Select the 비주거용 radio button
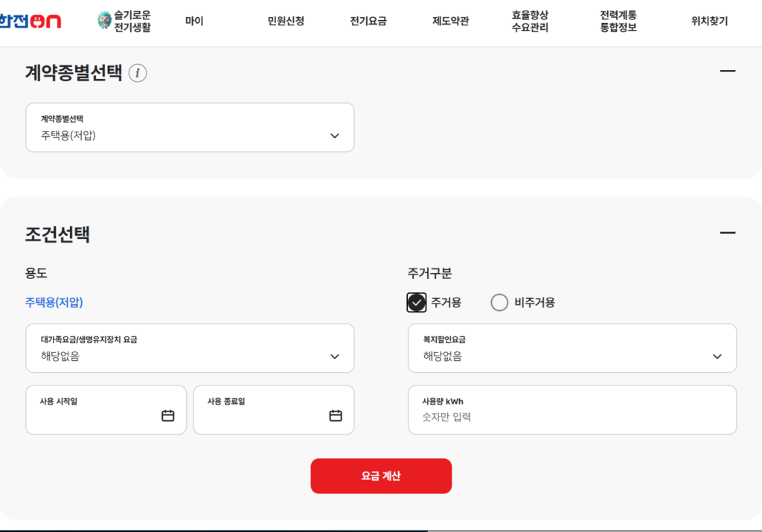The image size is (762, 532). coord(499,302)
